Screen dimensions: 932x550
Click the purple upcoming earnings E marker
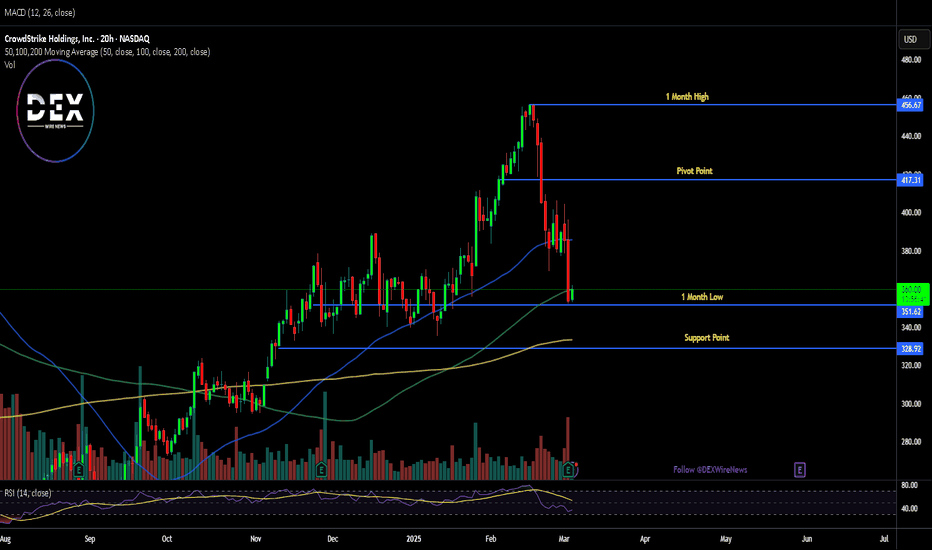799,470
